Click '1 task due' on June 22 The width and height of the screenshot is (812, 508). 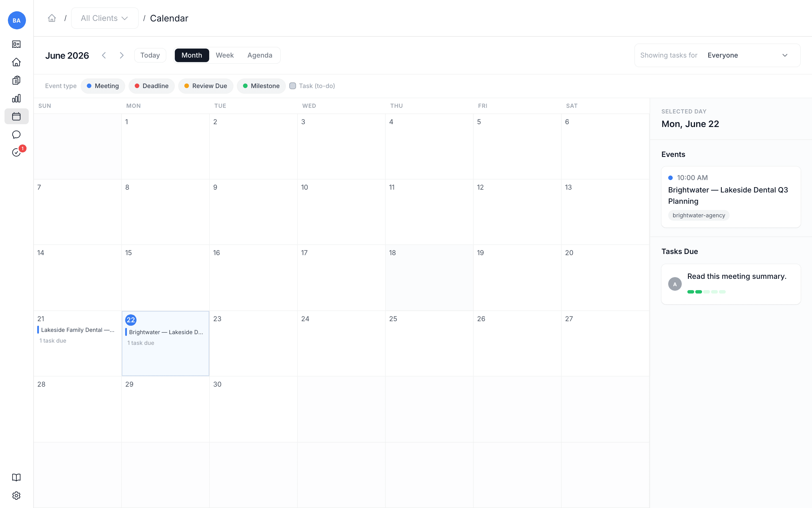pyautogui.click(x=141, y=343)
